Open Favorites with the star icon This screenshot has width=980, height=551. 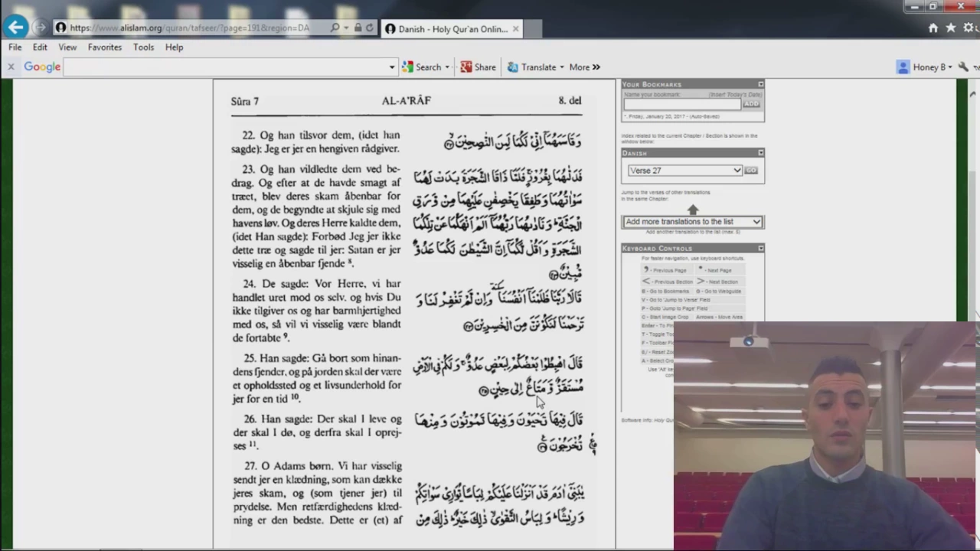[x=951, y=28]
